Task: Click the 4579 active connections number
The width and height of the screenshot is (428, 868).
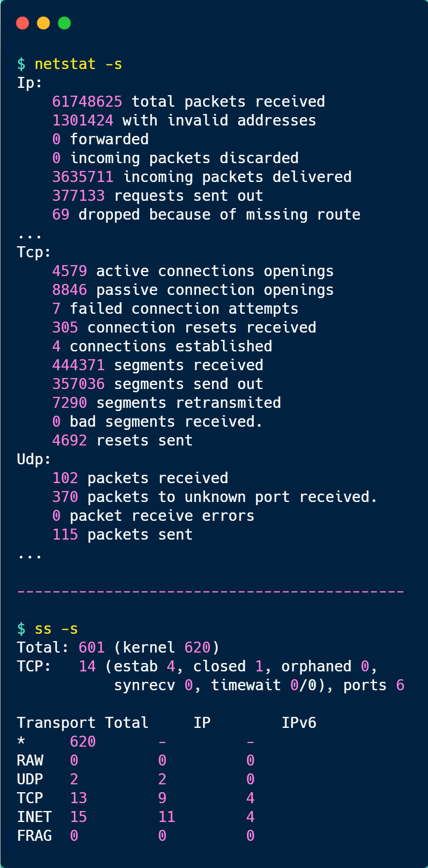Action: [70, 271]
